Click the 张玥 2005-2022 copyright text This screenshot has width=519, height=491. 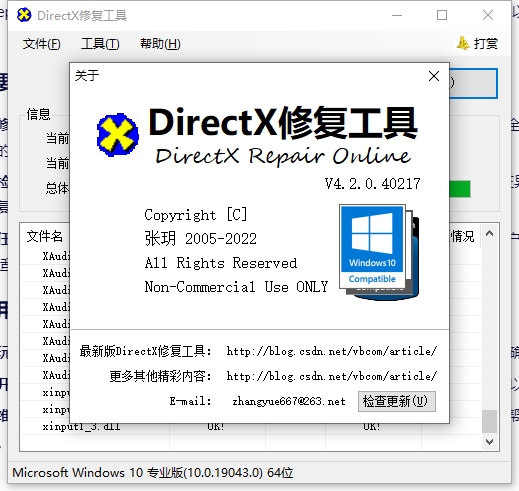point(201,238)
